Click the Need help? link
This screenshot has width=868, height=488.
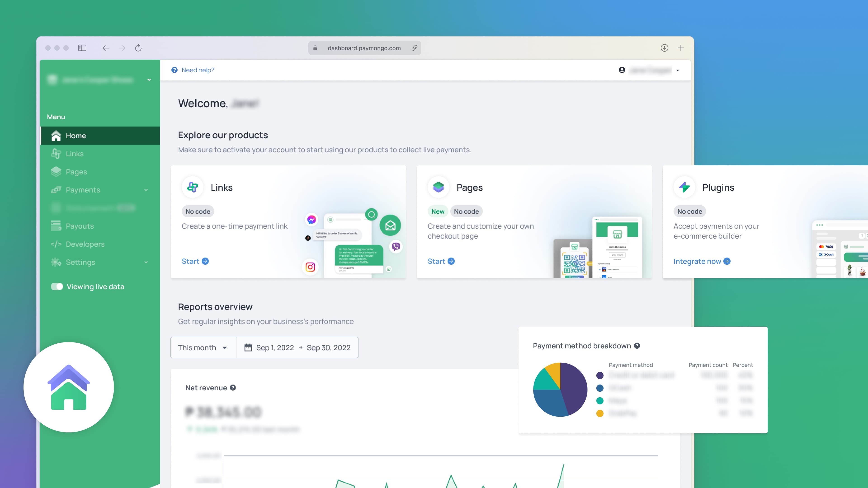coord(198,70)
